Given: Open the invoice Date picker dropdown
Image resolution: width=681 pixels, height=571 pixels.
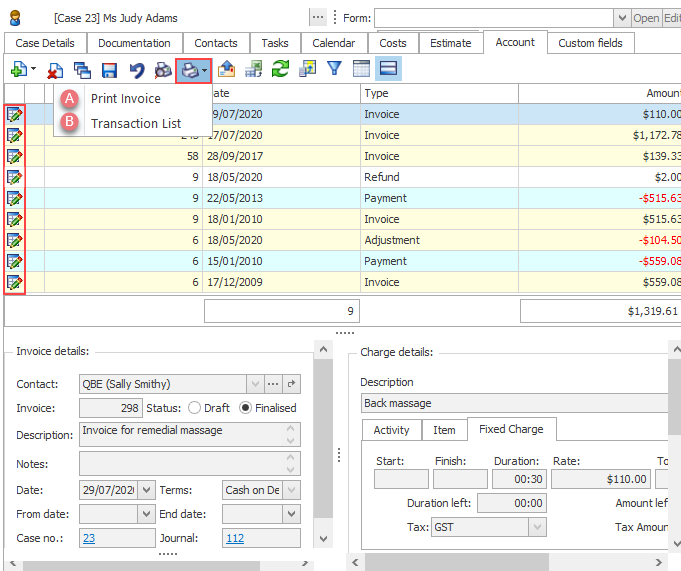Looking at the screenshot, I should point(146,490).
